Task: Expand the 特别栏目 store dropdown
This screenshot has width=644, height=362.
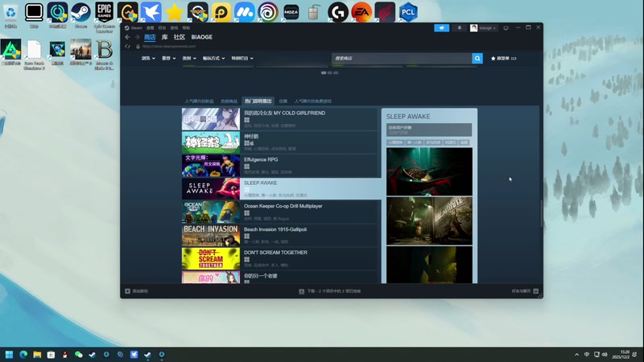Action: pyautogui.click(x=242, y=58)
